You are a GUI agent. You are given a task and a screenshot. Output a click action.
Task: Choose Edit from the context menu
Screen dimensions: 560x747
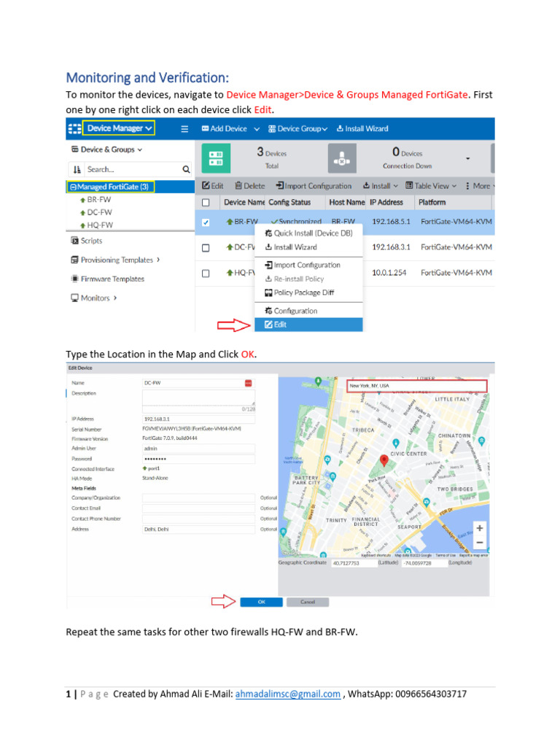tap(308, 325)
